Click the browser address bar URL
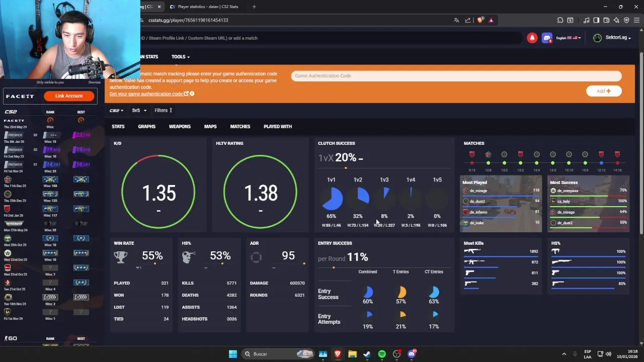 tap(188, 20)
